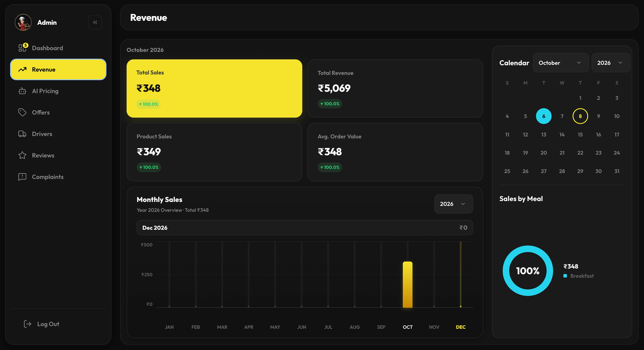Image resolution: width=644 pixels, height=350 pixels.
Task: Open the Complaints label in sidebar
Action: point(48,177)
